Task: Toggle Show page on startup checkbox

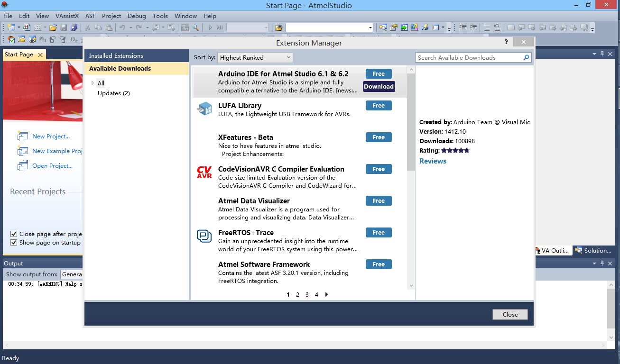Action: (14, 242)
